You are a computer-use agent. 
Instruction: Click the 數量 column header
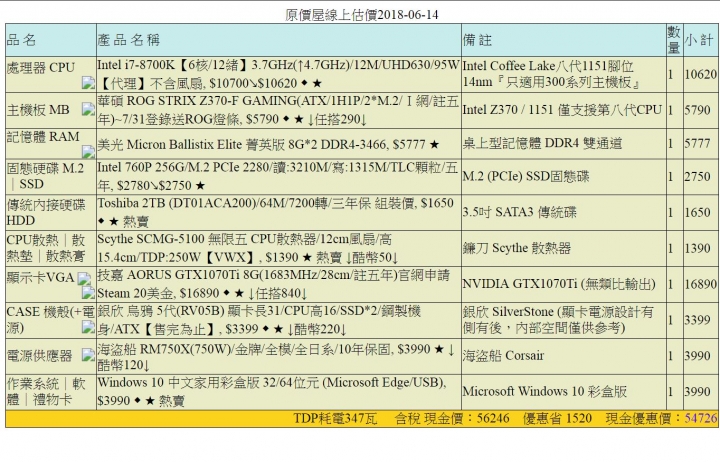click(674, 39)
